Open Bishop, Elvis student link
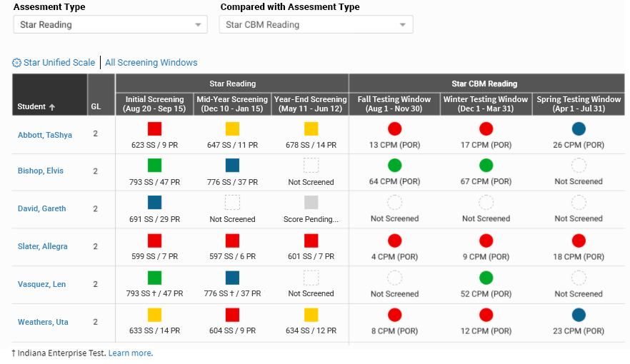This screenshot has height=364, width=630. [41, 171]
